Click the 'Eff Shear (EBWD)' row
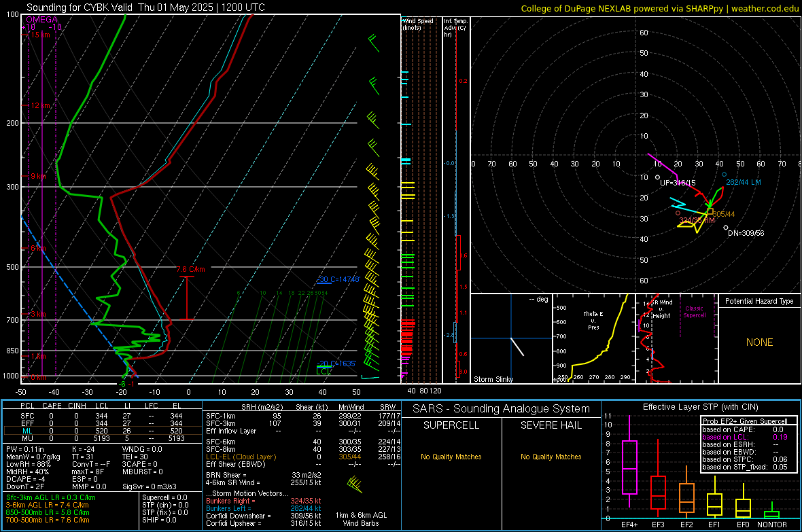The width and height of the screenshot is (802, 532). coord(303,465)
